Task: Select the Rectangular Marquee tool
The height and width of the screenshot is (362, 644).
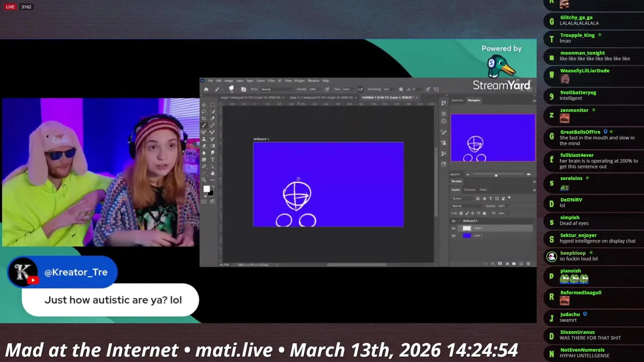Action: [x=212, y=105]
